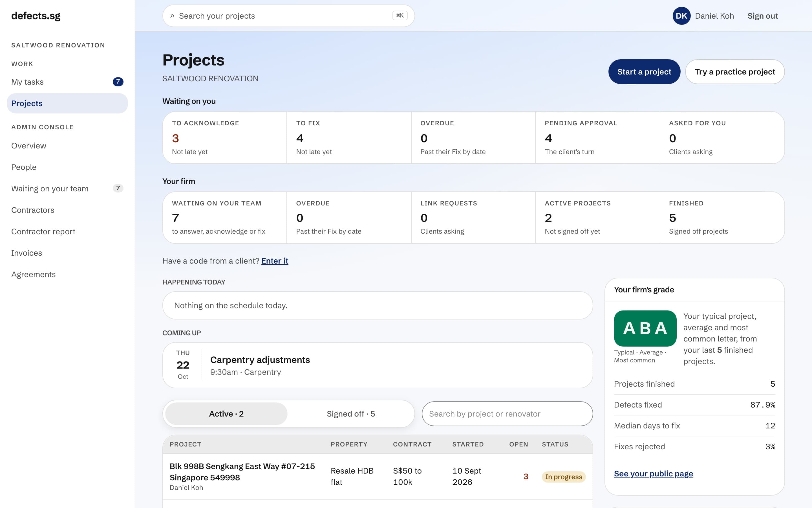Viewport: 812px width, 508px height.
Task: Open Blk 998B Sengkang East Way project
Action: pyautogui.click(x=378, y=476)
